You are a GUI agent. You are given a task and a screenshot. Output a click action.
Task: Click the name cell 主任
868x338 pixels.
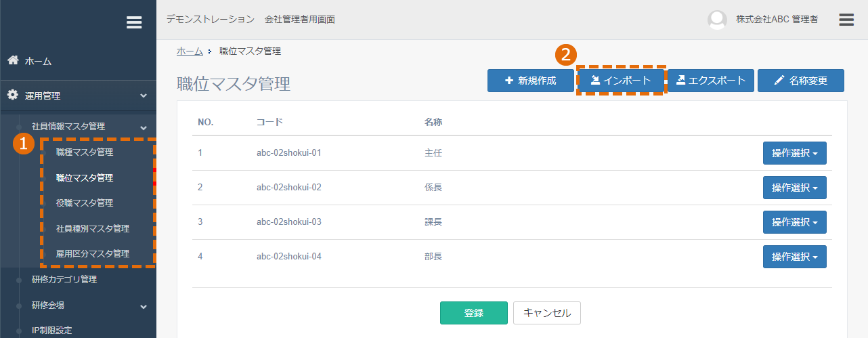click(433, 153)
